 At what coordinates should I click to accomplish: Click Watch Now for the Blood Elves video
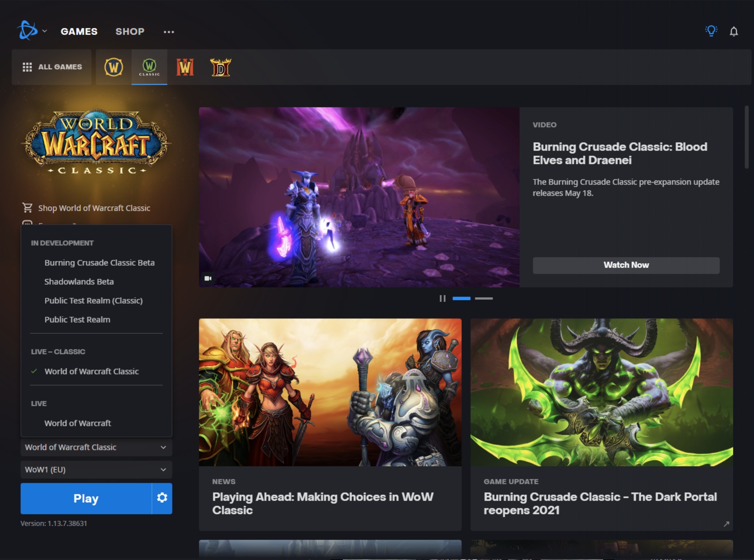click(626, 265)
